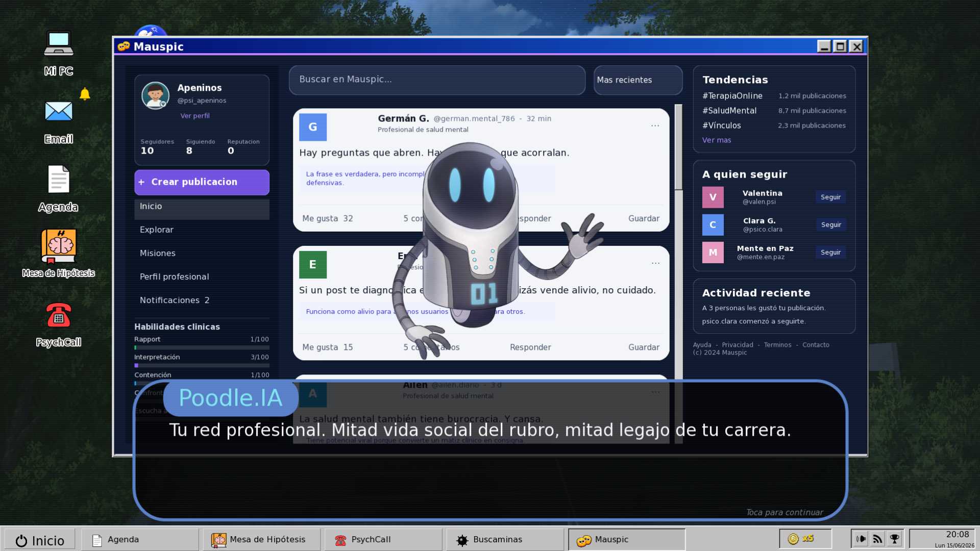Open Perfil profesional in the sidebar
Image resolution: width=980 pixels, height=551 pixels.
click(202, 277)
